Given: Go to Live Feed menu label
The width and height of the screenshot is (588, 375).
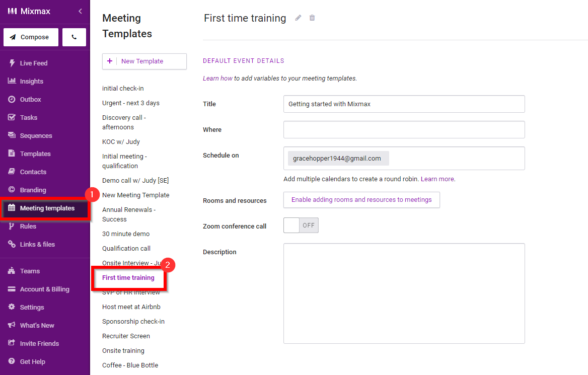Looking at the screenshot, I should point(34,63).
